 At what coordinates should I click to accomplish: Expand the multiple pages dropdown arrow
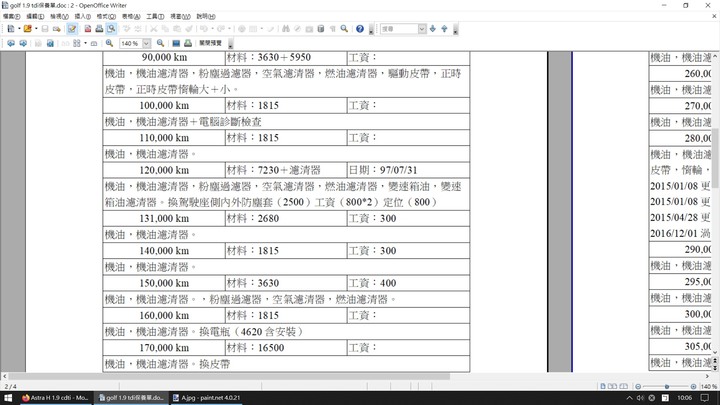coord(85,43)
